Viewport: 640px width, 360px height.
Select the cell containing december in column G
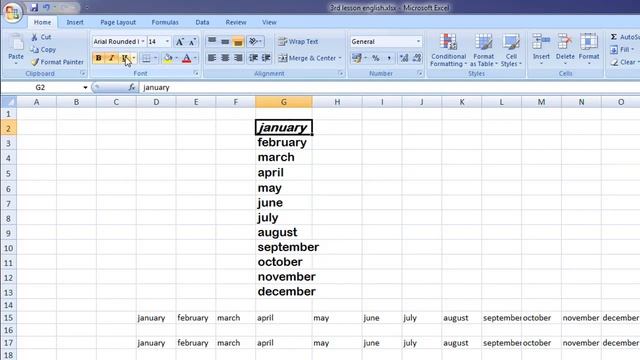click(284, 291)
